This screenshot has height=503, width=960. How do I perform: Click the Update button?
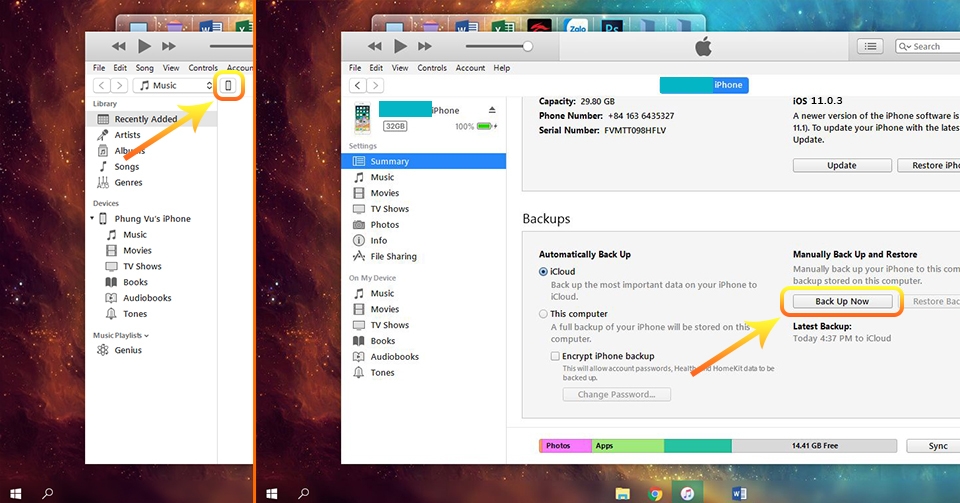842,165
